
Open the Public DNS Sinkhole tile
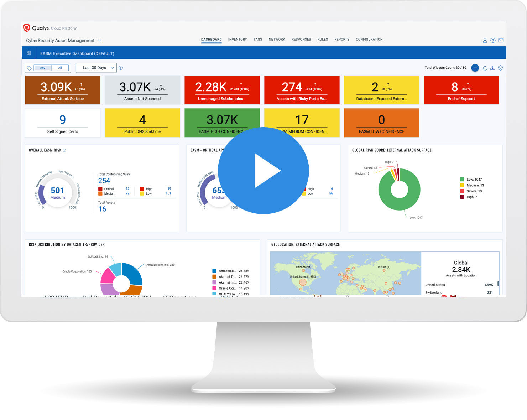[x=142, y=123]
